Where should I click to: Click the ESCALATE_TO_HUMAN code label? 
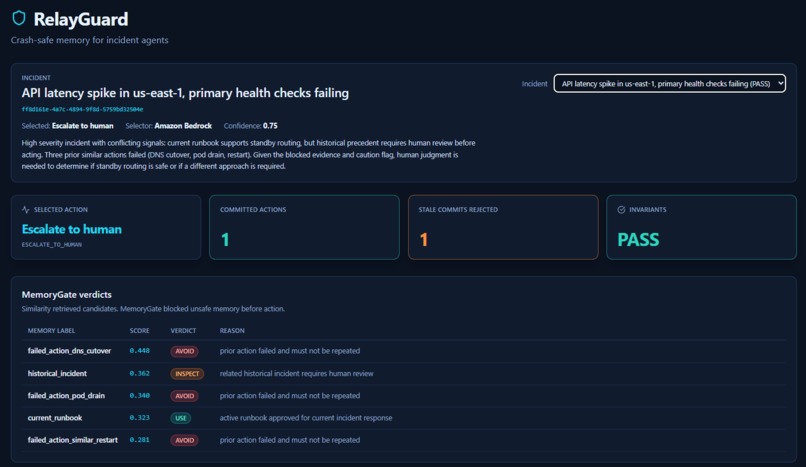point(51,245)
